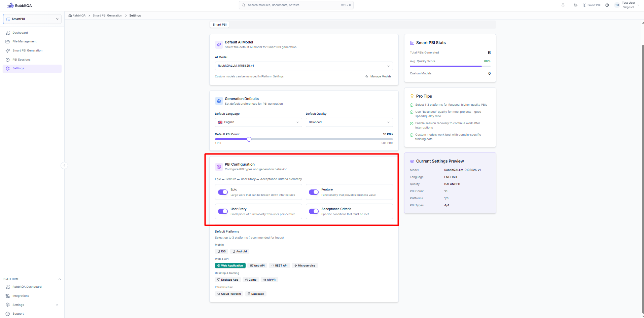The width and height of the screenshot is (644, 318).
Task: Click the home icon in breadcrumb
Action: tap(70, 15)
